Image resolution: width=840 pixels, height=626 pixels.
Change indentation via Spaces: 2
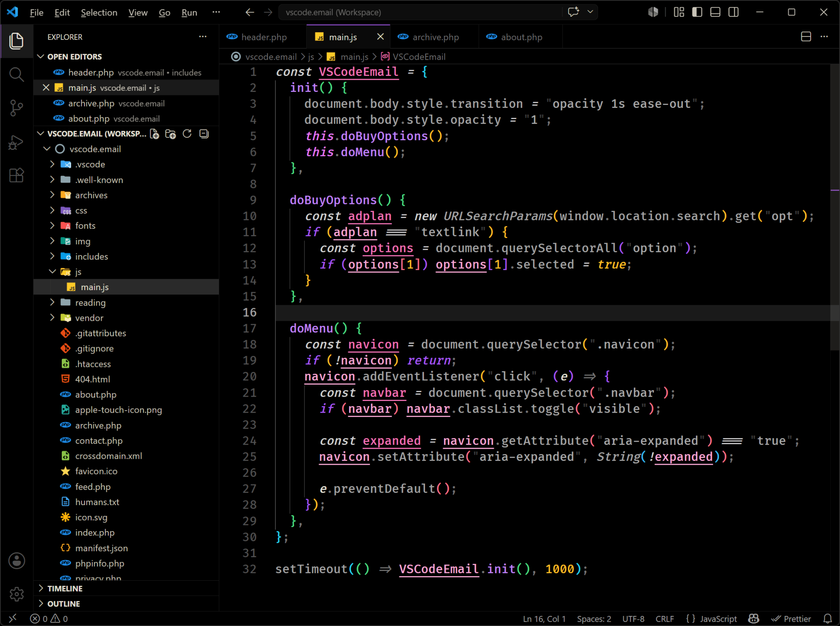(x=594, y=619)
